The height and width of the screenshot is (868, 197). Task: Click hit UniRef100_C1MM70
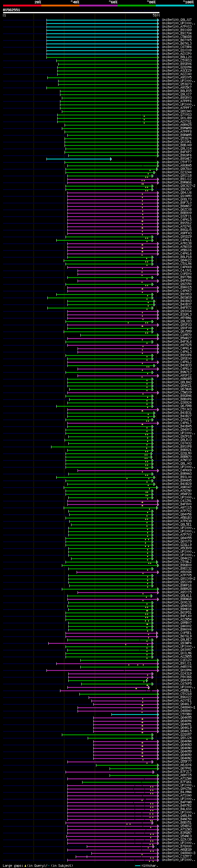click(x=177, y=335)
